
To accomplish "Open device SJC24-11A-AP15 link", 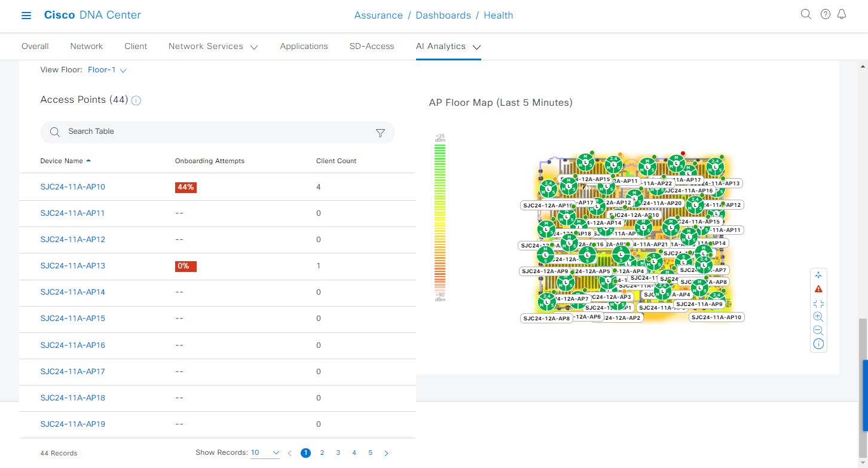I will tap(72, 318).
